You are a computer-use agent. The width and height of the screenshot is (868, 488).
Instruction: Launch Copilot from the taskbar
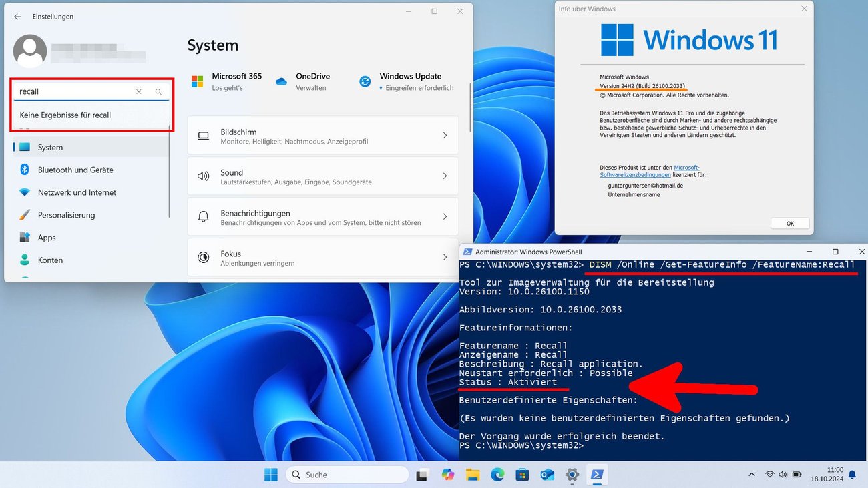click(447, 475)
